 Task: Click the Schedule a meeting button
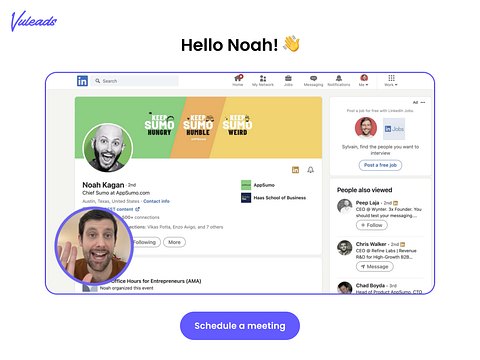tap(240, 326)
